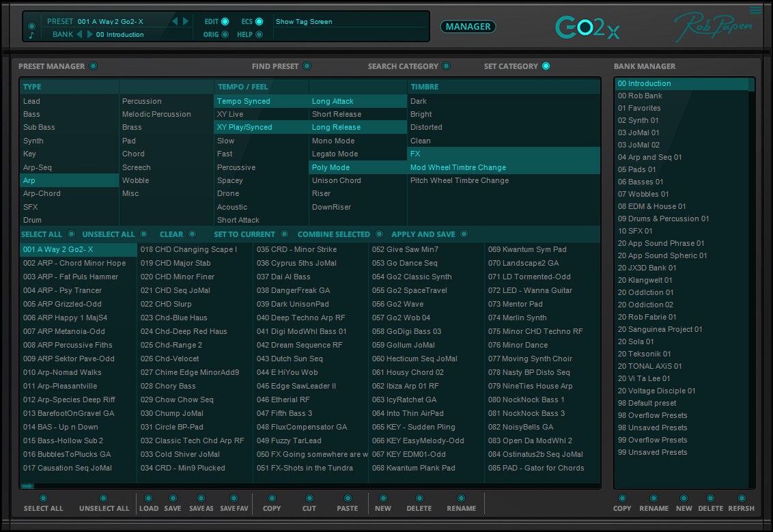Select the 01 Favorites bank
This screenshot has height=532, width=773.
click(681, 108)
